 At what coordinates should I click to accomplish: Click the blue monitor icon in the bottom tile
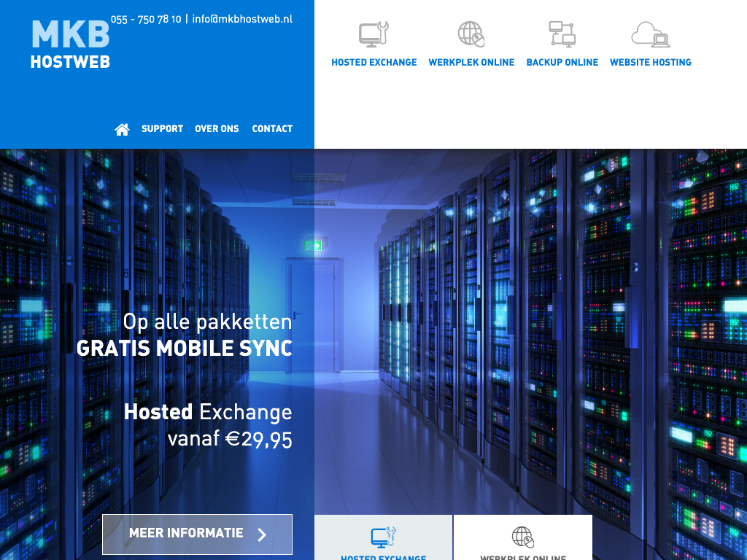383,537
